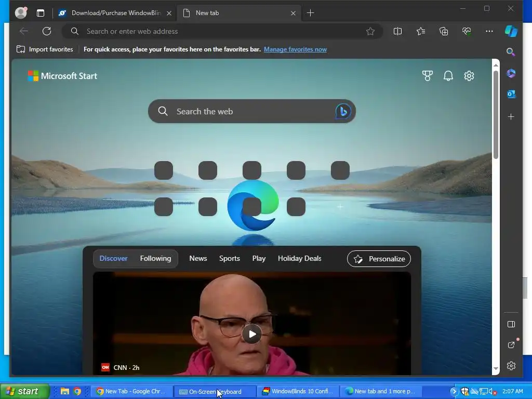The height and width of the screenshot is (399, 532).
Task: Click the Bing chat icon in search box
Action: pyautogui.click(x=343, y=111)
